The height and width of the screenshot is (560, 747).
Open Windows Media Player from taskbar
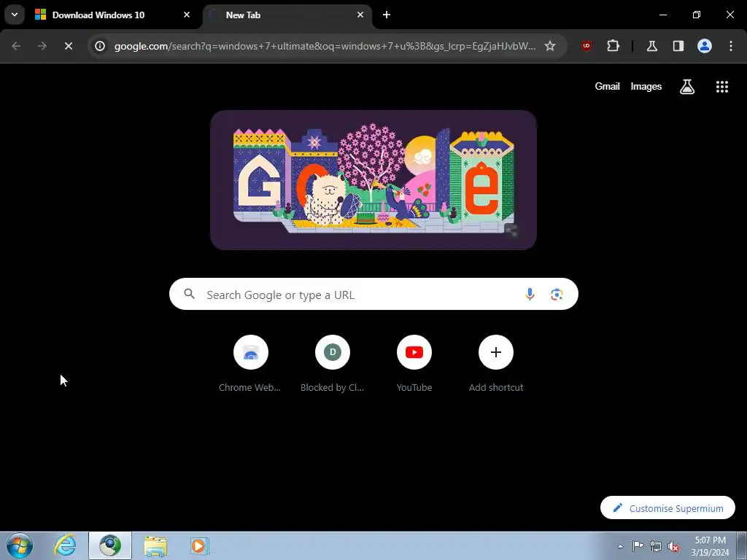[200, 545]
